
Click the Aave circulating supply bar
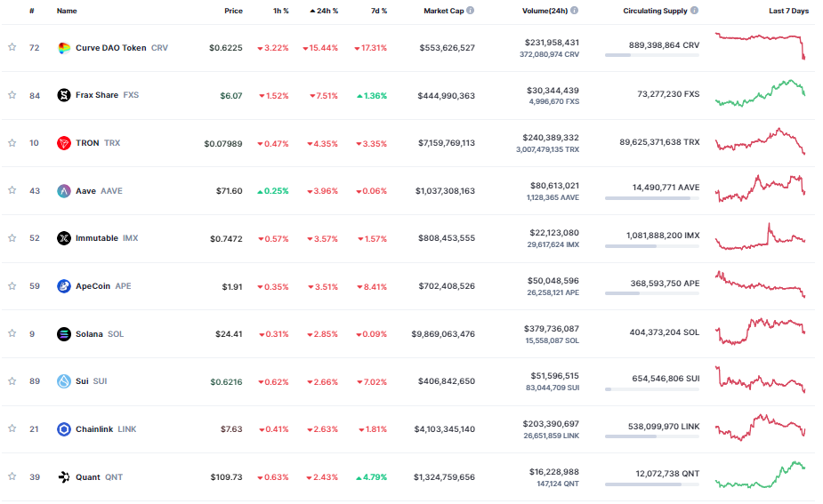pyautogui.click(x=652, y=198)
